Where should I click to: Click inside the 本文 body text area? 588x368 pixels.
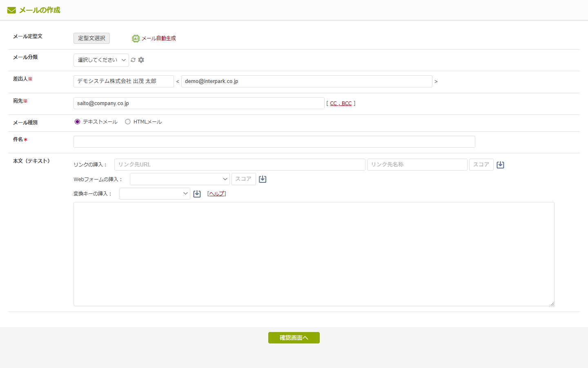click(x=314, y=254)
